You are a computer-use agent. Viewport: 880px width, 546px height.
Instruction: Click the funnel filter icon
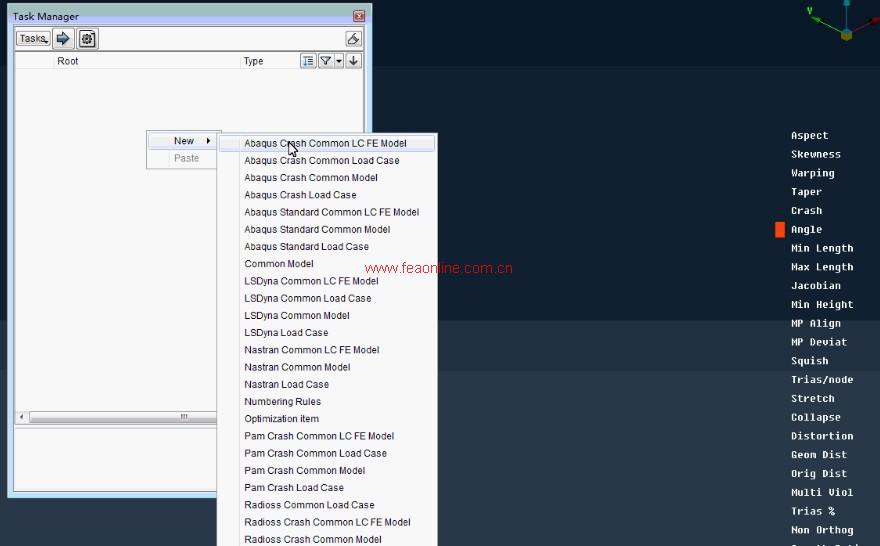click(325, 61)
